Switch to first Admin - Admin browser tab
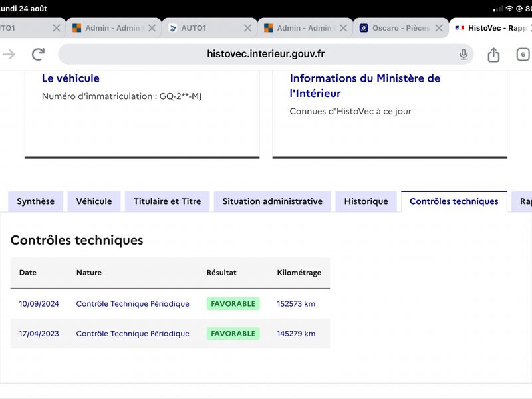 coord(114,28)
